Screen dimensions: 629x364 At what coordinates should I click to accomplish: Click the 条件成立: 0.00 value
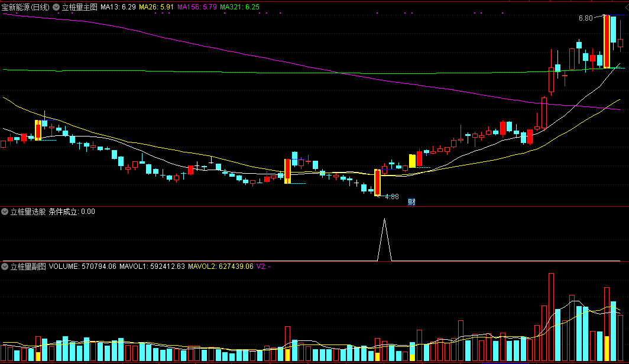coord(72,212)
